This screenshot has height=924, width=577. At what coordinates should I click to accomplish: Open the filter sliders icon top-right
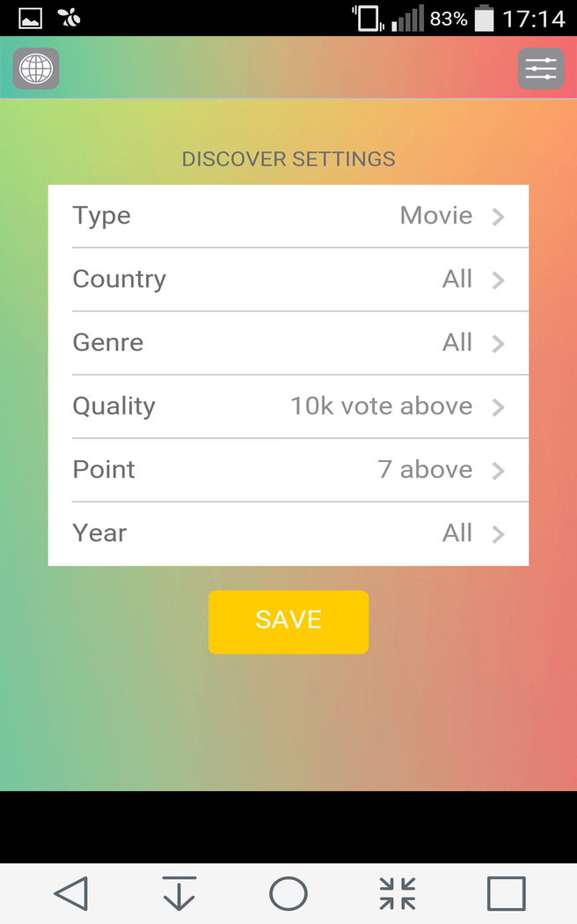point(541,69)
